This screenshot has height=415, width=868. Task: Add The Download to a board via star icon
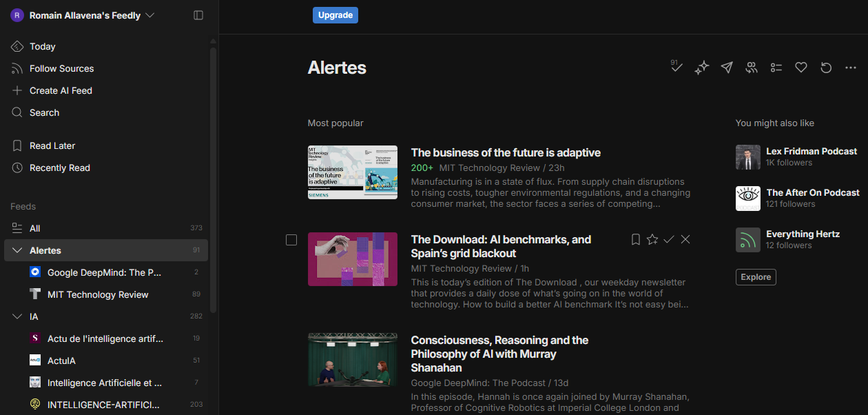coord(652,239)
